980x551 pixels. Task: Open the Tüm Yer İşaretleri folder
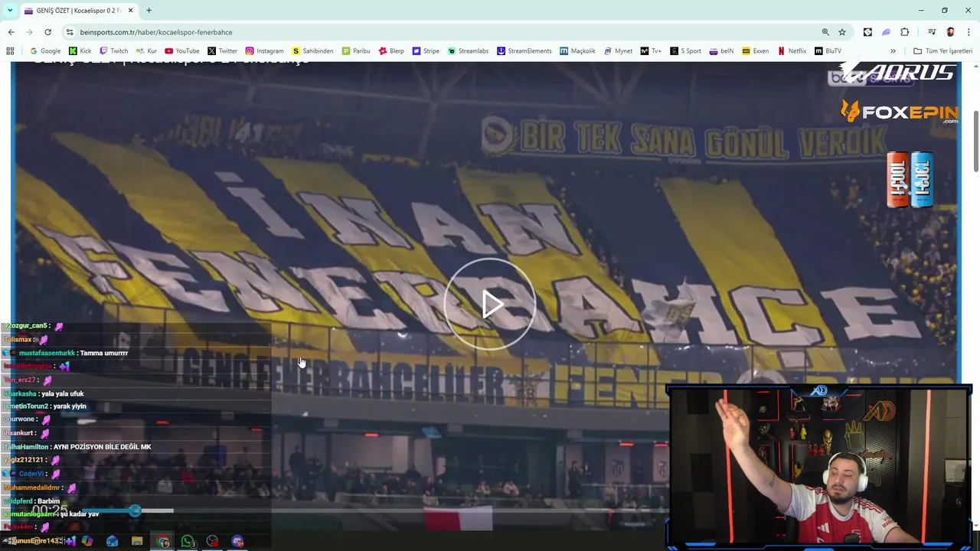[x=942, y=51]
